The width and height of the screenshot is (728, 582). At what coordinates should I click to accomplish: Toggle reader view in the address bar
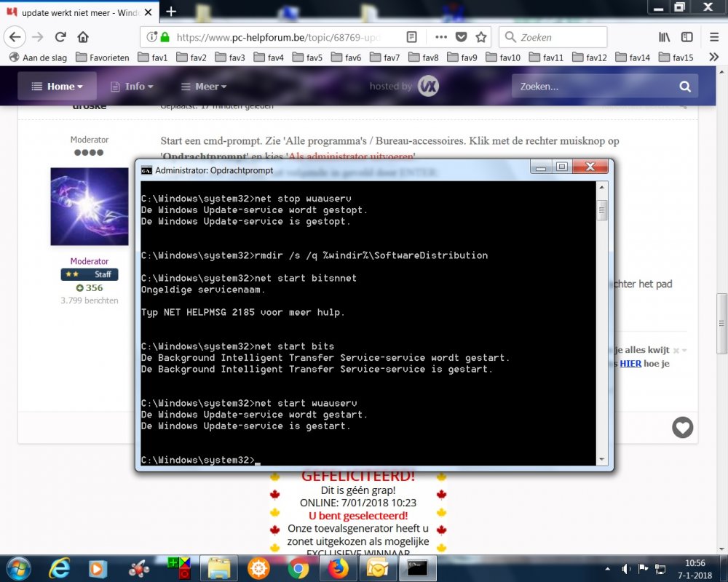(x=411, y=37)
